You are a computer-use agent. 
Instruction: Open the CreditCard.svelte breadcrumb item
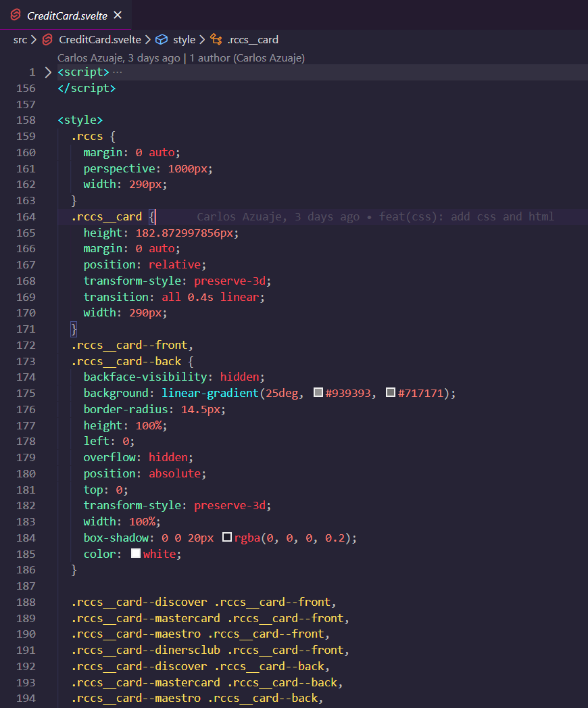[100, 40]
